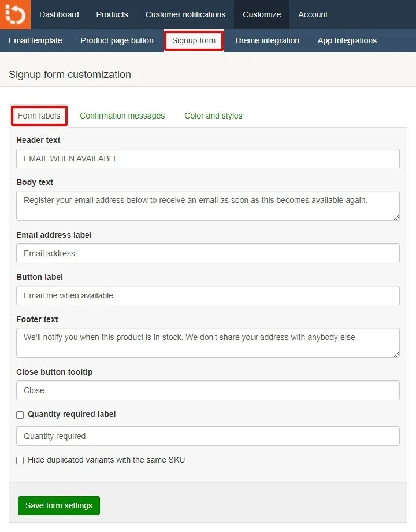The width and height of the screenshot is (416, 532).
Task: Click into the Body text textarea
Action: click(208, 206)
